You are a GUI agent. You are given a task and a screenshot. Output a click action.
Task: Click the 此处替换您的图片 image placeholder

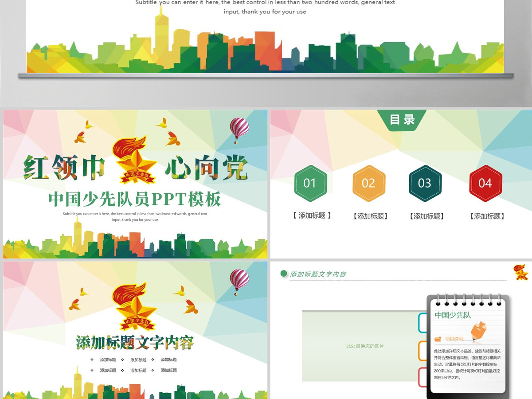click(x=365, y=346)
